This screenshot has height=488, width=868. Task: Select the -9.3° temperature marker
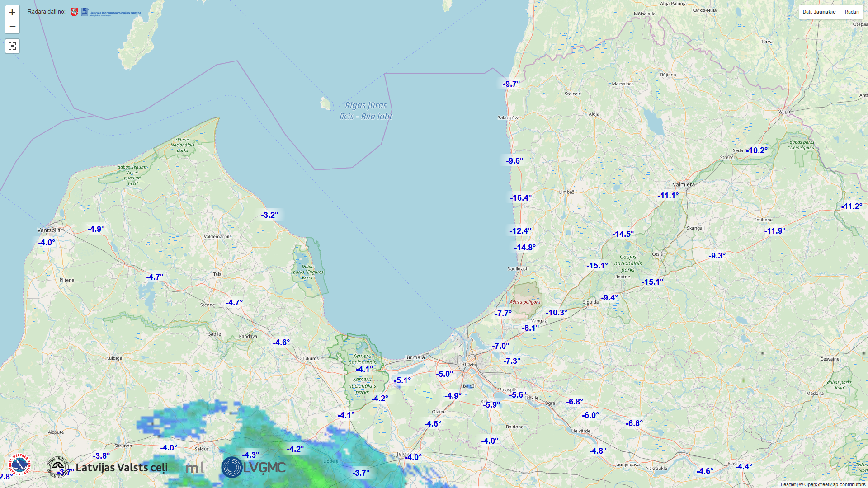(x=717, y=256)
